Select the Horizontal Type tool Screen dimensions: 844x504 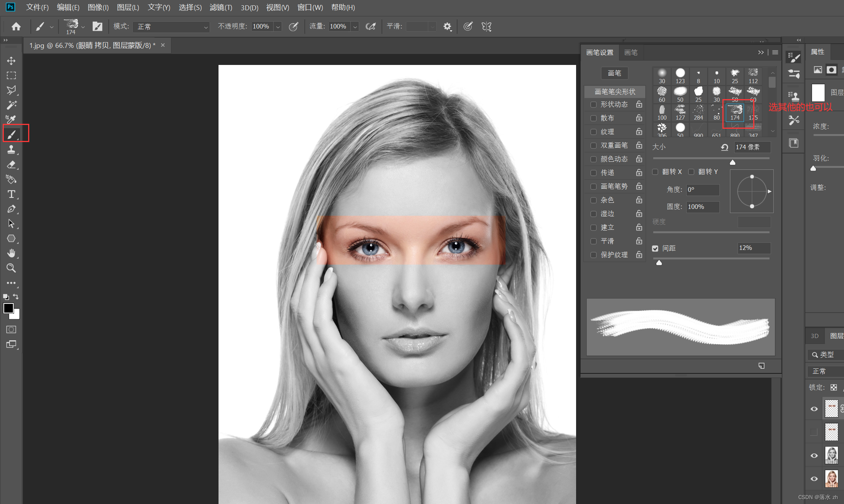(11, 194)
